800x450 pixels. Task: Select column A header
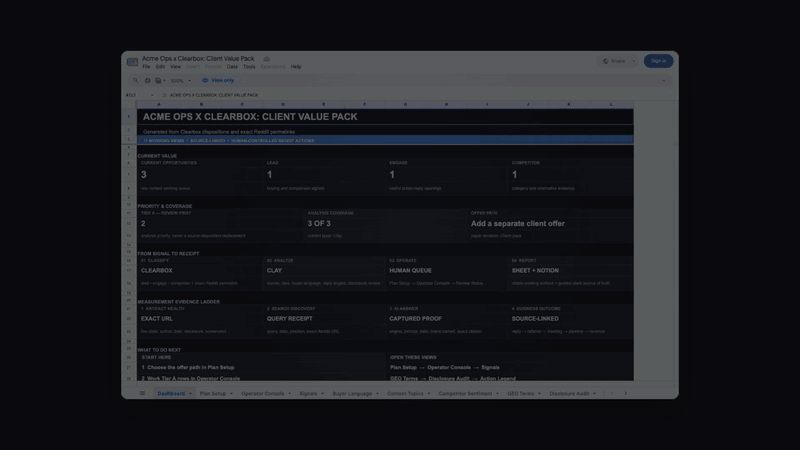pos(159,105)
